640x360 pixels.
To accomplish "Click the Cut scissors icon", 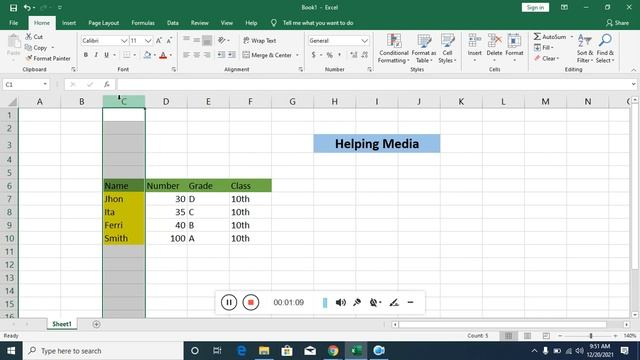I will [29, 37].
